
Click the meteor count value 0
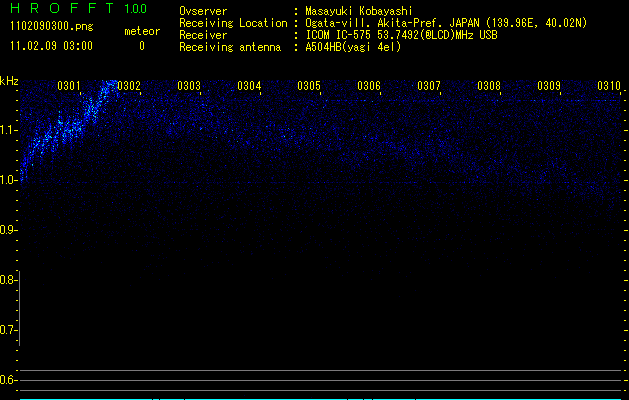[x=142, y=46]
